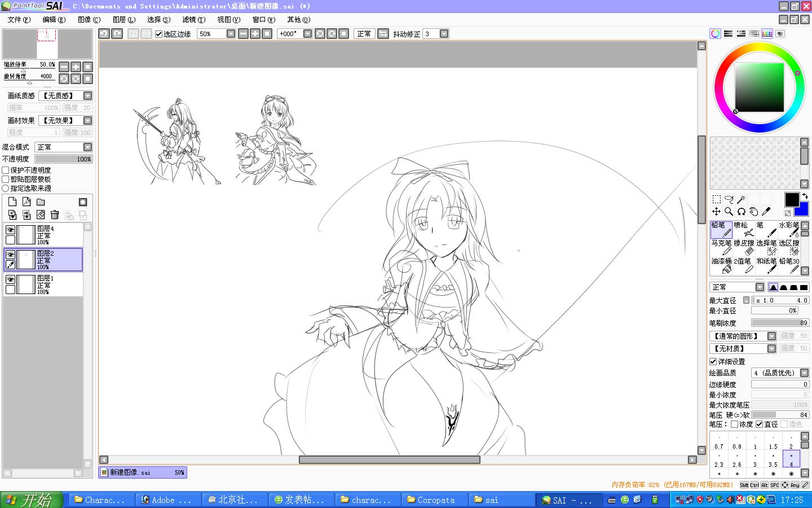Uncheck the 详细设置 checkbox
The width and height of the screenshot is (812, 508).
[x=713, y=361]
